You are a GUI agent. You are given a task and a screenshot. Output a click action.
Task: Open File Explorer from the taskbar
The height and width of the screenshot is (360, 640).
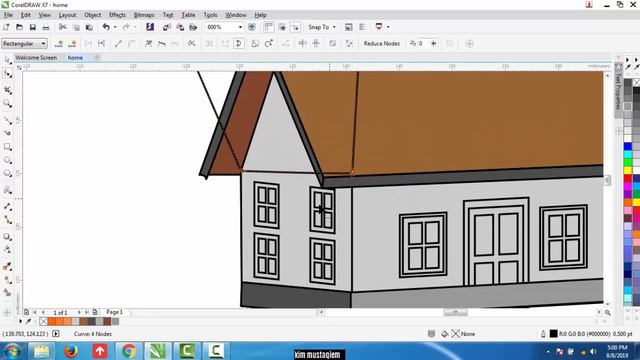click(42, 351)
